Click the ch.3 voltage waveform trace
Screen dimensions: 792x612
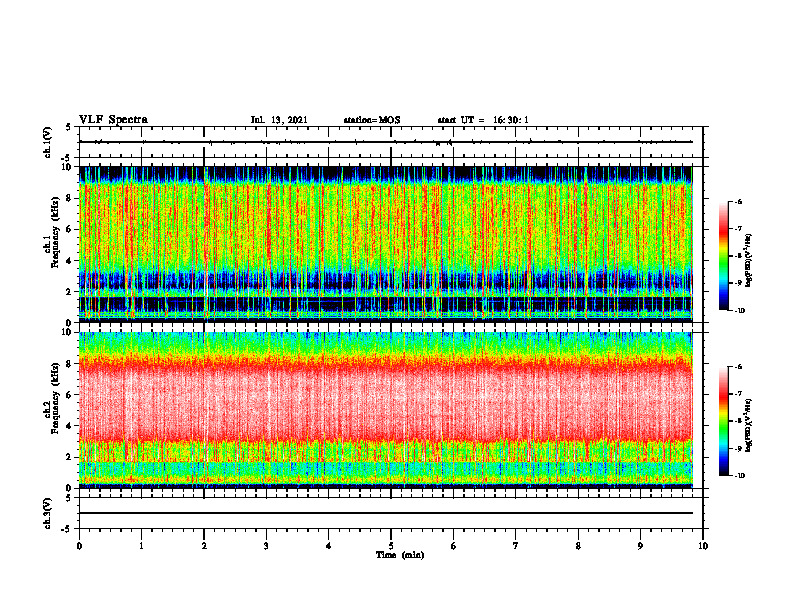coord(386,513)
